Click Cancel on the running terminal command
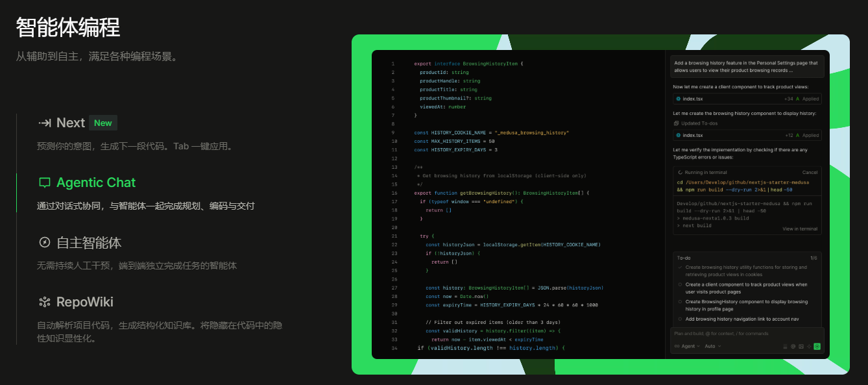Viewport: 868px width, 385px height. [810, 173]
